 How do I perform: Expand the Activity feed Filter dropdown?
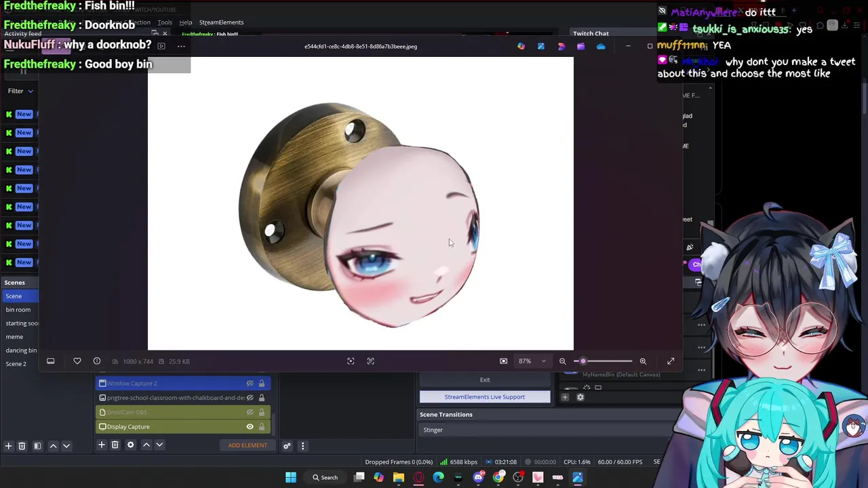pos(20,91)
